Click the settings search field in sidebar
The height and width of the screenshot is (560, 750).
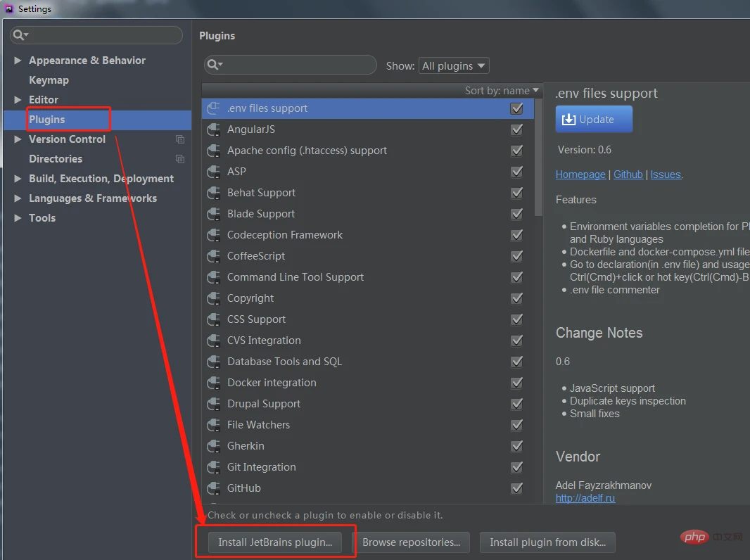click(103, 35)
